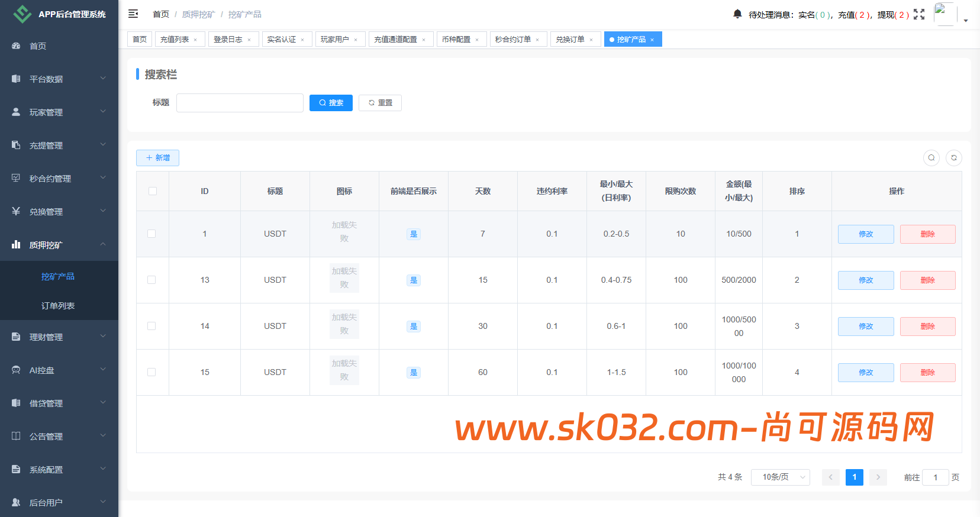Expand the 兑换管理 menu chevron
This screenshot has width=980, height=517.
[103, 211]
